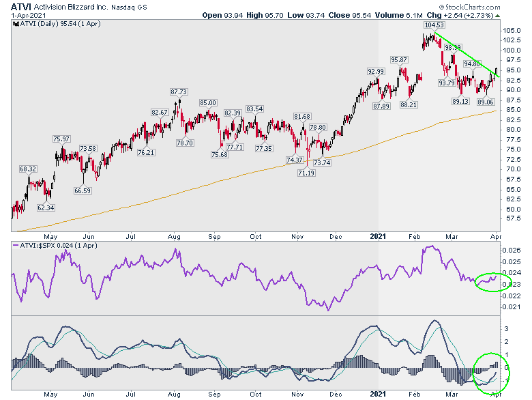The height and width of the screenshot is (400, 532).
Task: Click the Open 93.94 value
Action: click(222, 15)
